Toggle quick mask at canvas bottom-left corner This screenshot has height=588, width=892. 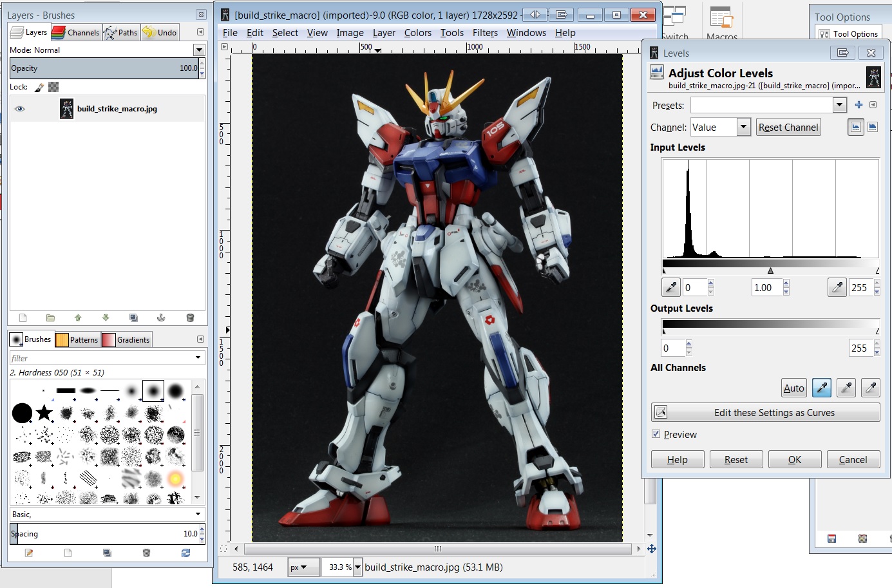[223, 549]
